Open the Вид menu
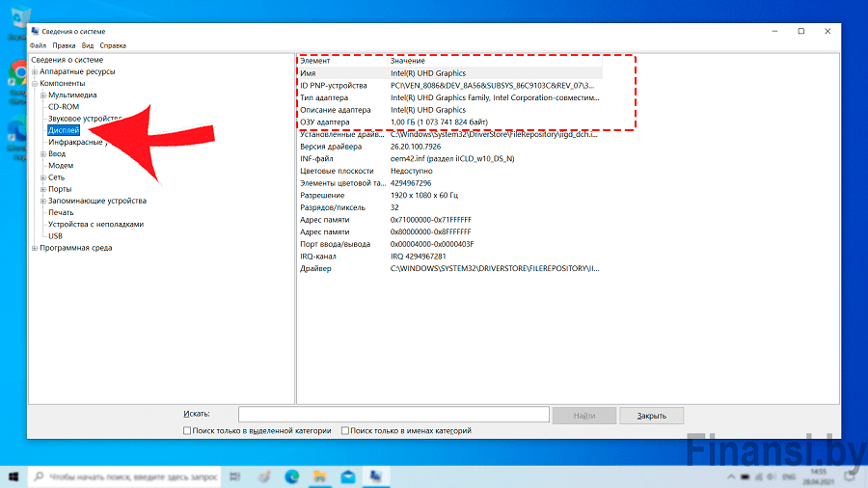This screenshot has width=868, height=488. point(88,45)
